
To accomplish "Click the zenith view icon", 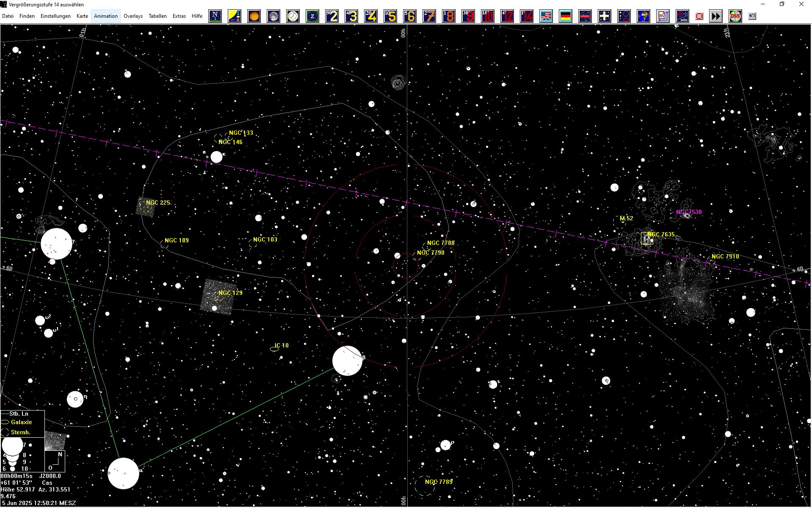I will [312, 16].
